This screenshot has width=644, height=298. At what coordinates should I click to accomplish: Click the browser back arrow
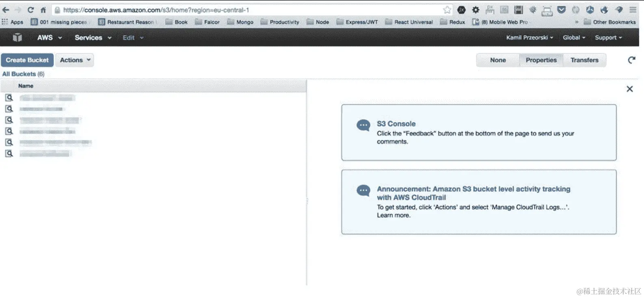6,10
